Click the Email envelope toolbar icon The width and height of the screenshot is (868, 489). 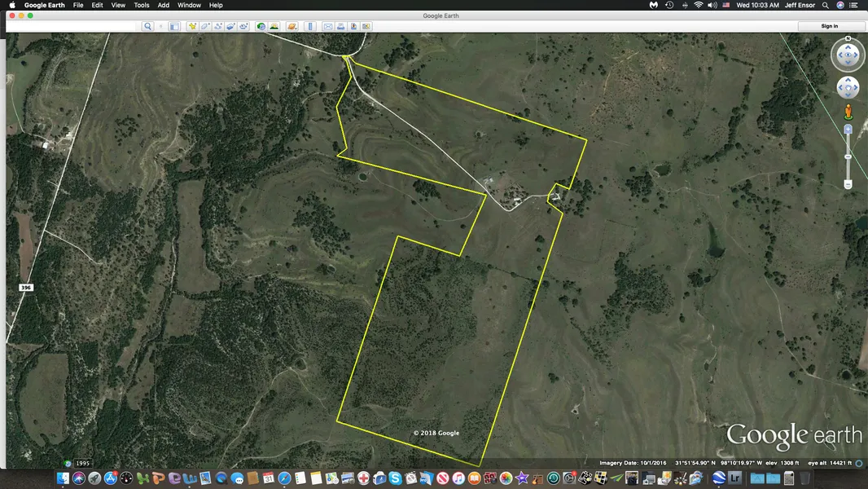coord(328,26)
